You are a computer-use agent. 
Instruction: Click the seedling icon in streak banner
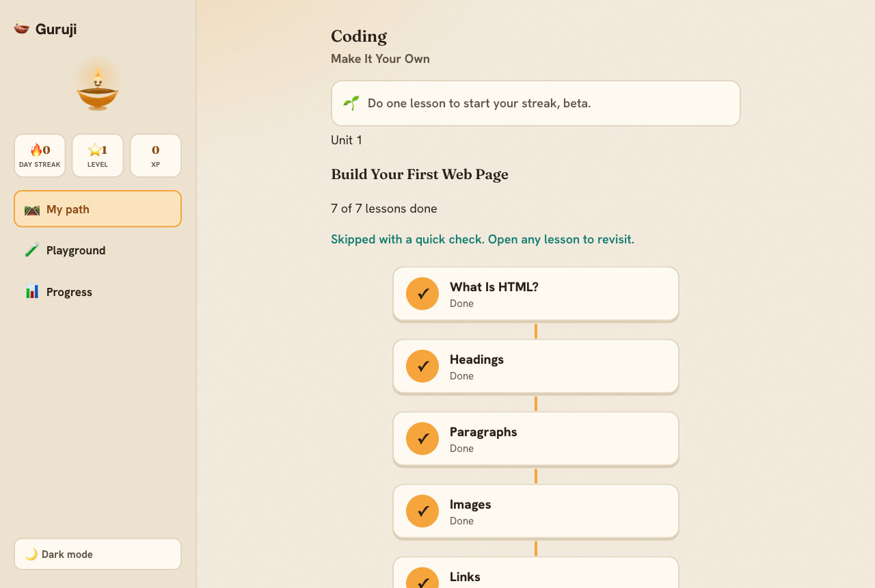point(351,103)
